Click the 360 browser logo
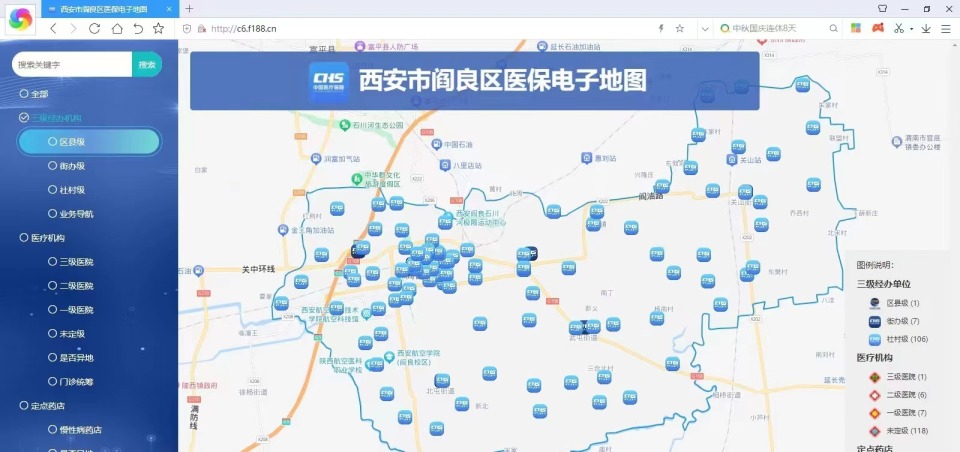Screen dimensions: 960x452 (x=21, y=18)
